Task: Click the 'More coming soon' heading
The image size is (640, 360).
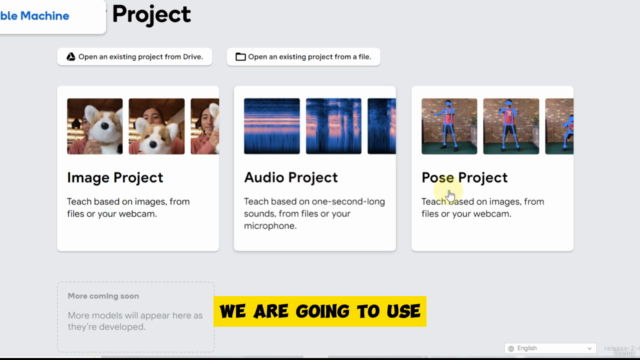Action: coord(103,296)
